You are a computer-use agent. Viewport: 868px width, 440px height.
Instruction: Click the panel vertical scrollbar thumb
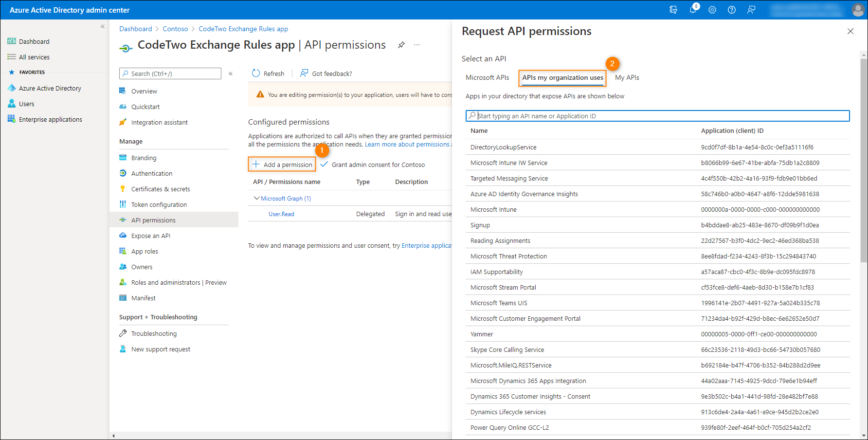pyautogui.click(x=864, y=161)
